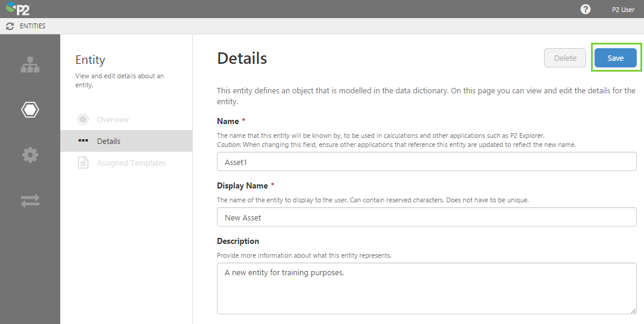
Task: Click the P2 logo in header
Action: pyautogui.click(x=17, y=9)
